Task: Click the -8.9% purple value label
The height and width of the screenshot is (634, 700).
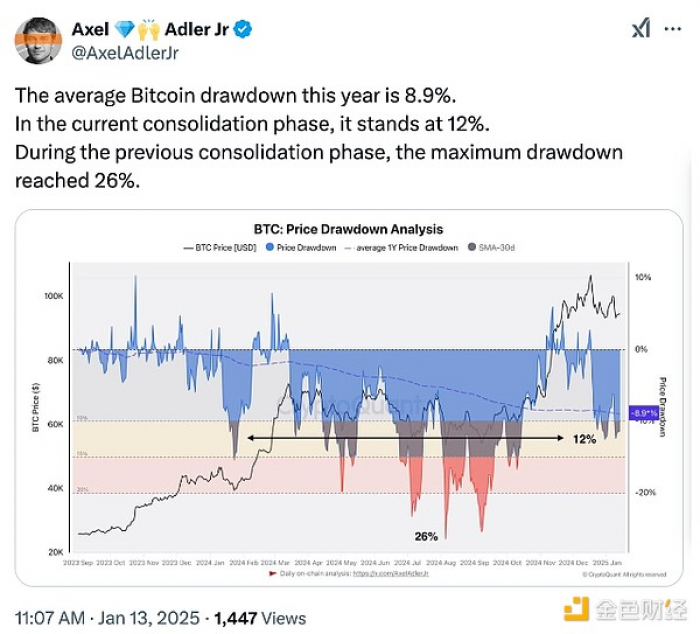Action: pos(643,413)
